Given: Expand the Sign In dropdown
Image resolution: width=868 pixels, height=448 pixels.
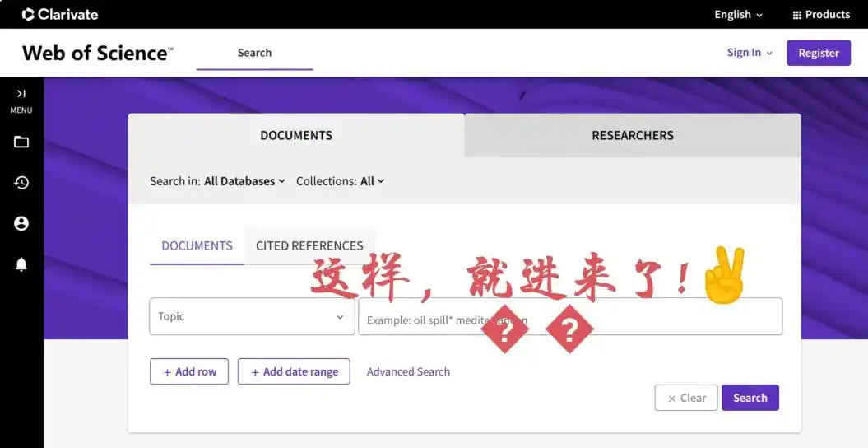Looking at the screenshot, I should (750, 53).
